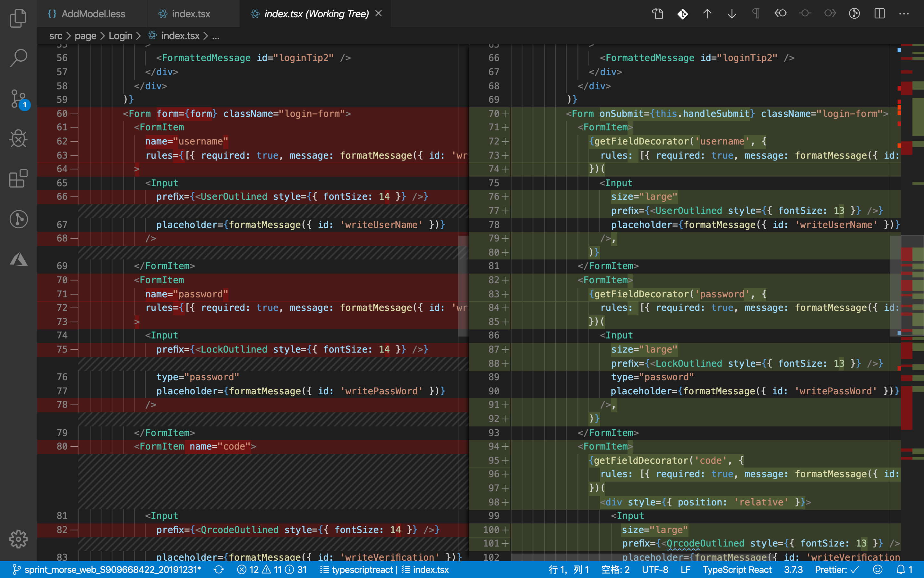Click the Synchronize Changes icon
Screen dimensions: 924x578
pyautogui.click(x=218, y=570)
